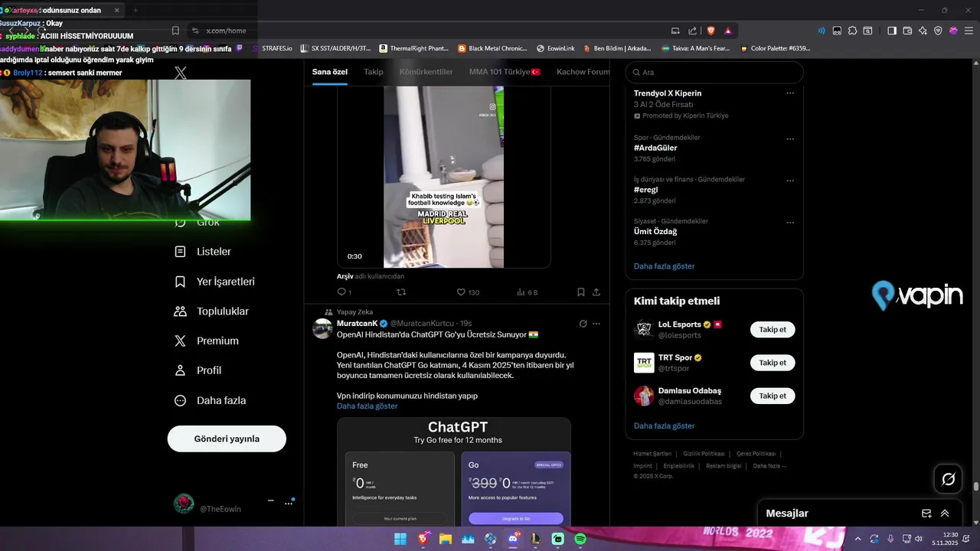
Task: Open Brave Leo AI sparkle icon
Action: [x=923, y=31]
